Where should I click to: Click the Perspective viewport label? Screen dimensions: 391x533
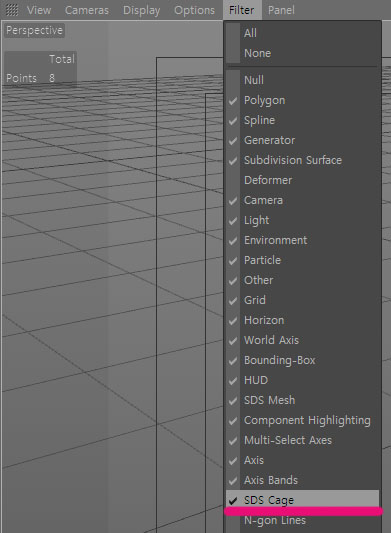[x=34, y=30]
